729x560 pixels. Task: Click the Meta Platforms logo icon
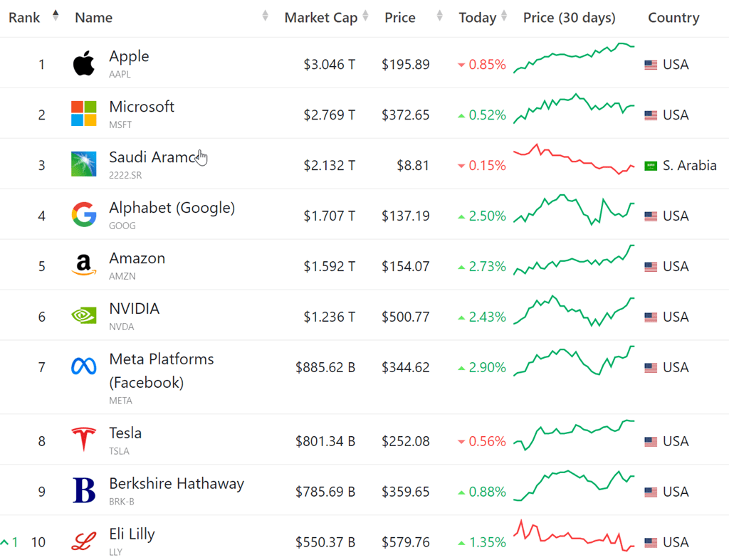84,366
